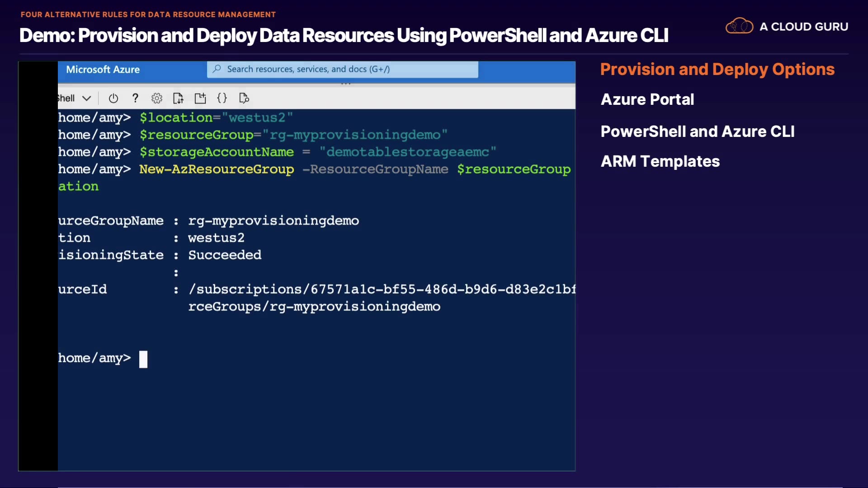Select the ARM Templates option

pyautogui.click(x=660, y=161)
